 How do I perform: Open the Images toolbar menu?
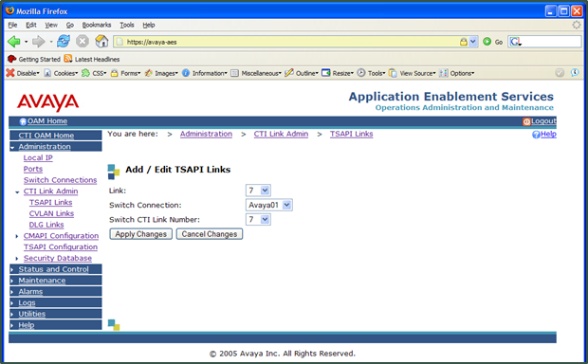[161, 73]
